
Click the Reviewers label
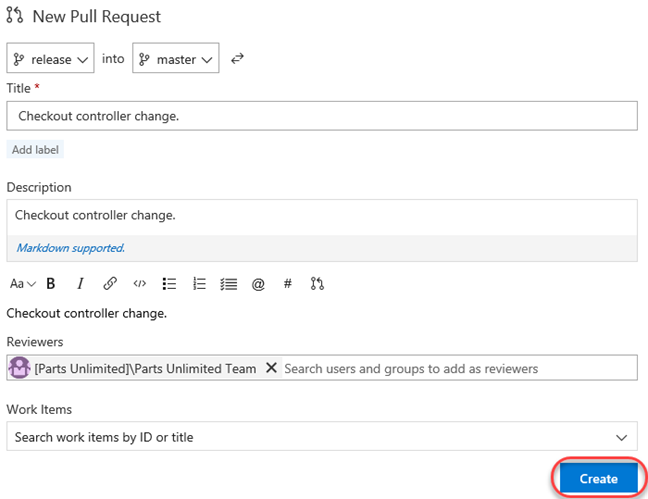(x=35, y=342)
